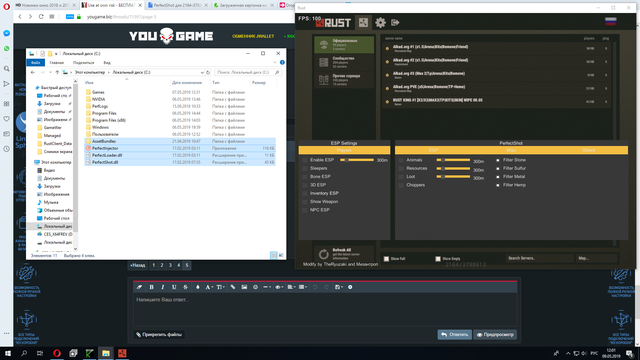This screenshot has width=640, height=360.
Task: Click Refresh All servers icon
Action: pos(324,254)
